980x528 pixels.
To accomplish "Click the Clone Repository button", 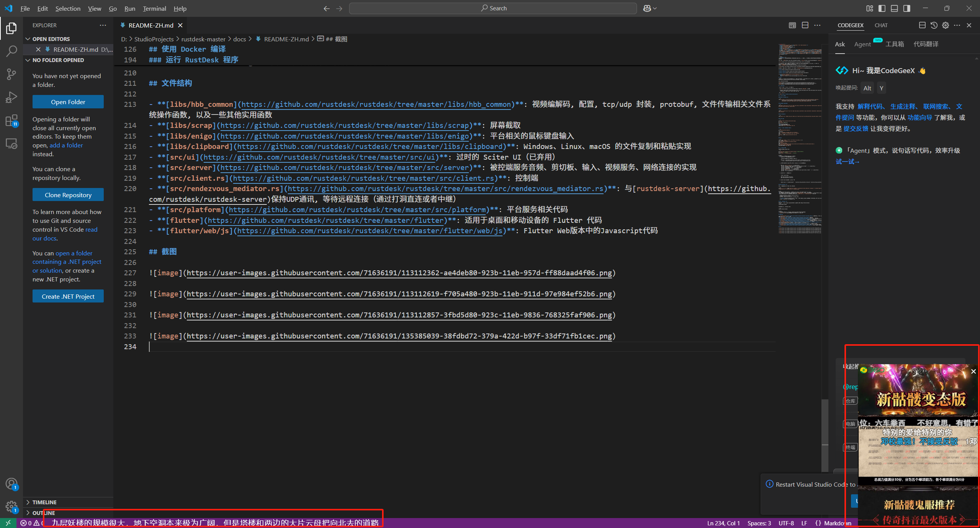I will tap(68, 195).
